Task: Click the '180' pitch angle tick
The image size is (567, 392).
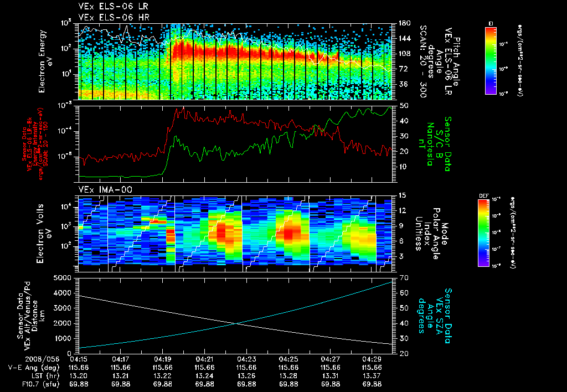Action: [404, 23]
